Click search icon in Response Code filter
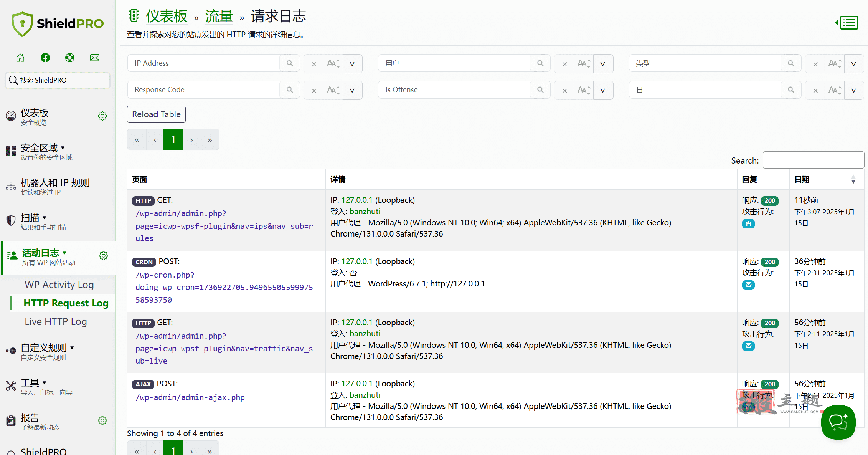This screenshot has height=455, width=868. (290, 90)
